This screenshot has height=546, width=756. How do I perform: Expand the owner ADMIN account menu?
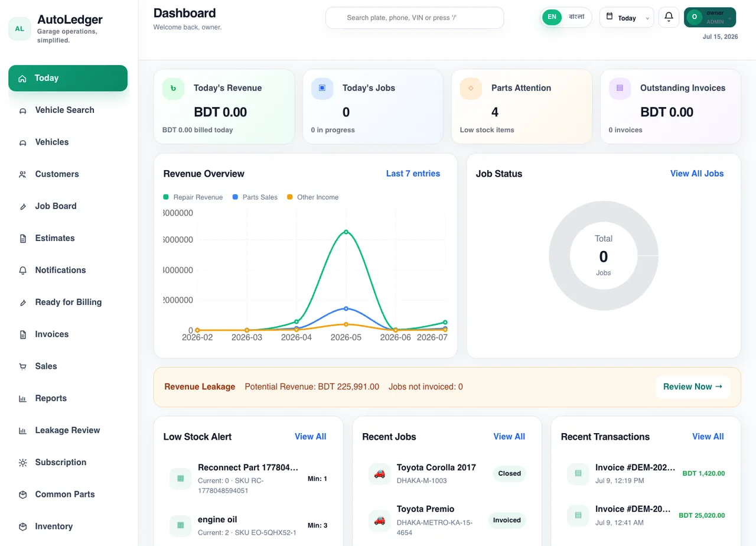pyautogui.click(x=710, y=17)
